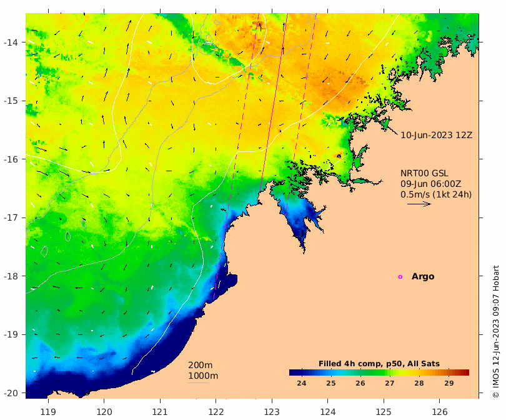Click the latitude label '-15'
Screen dimensions: 506x420
11,101
